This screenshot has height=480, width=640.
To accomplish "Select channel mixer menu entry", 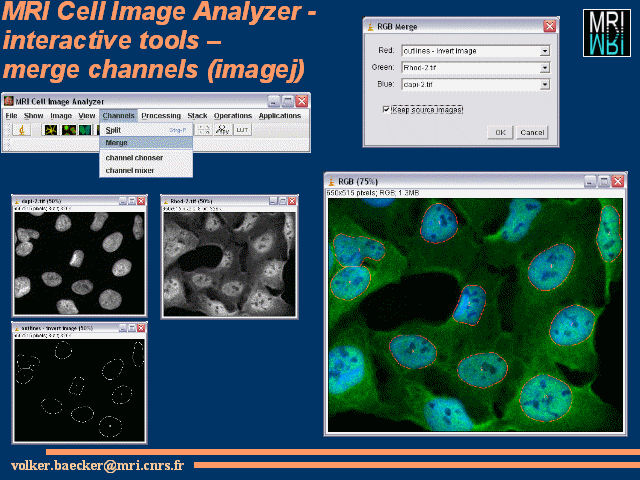I will (x=146, y=170).
